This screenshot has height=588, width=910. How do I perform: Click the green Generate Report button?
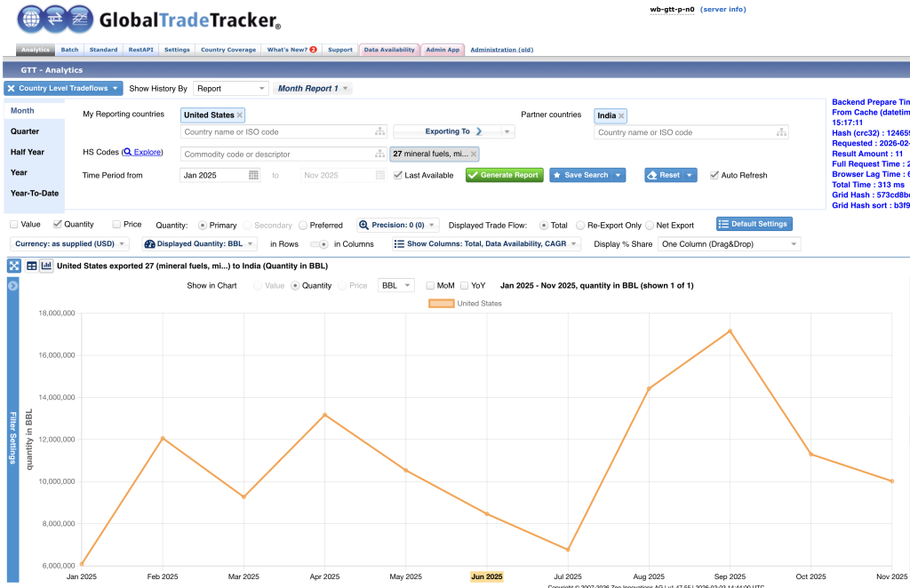[503, 175]
